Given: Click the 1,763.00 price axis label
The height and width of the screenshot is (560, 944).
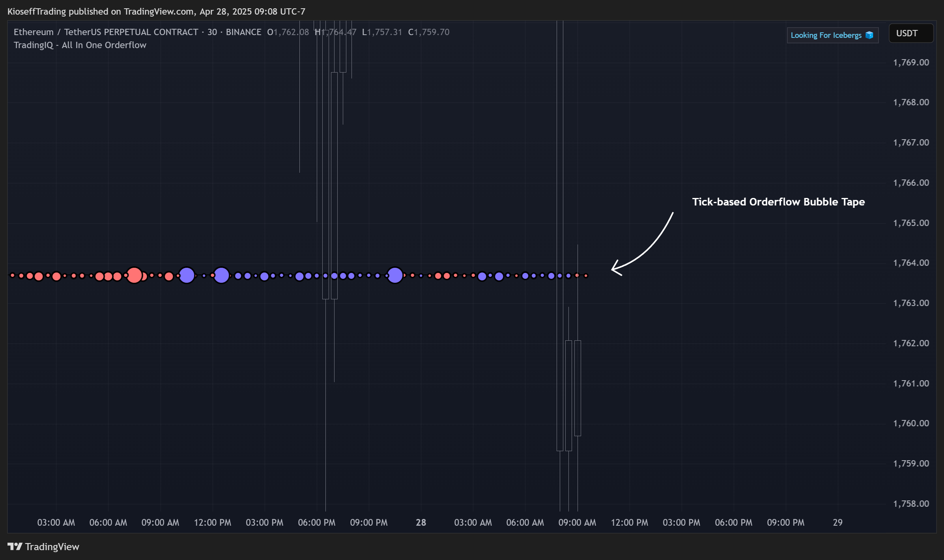Looking at the screenshot, I should pyautogui.click(x=911, y=303).
